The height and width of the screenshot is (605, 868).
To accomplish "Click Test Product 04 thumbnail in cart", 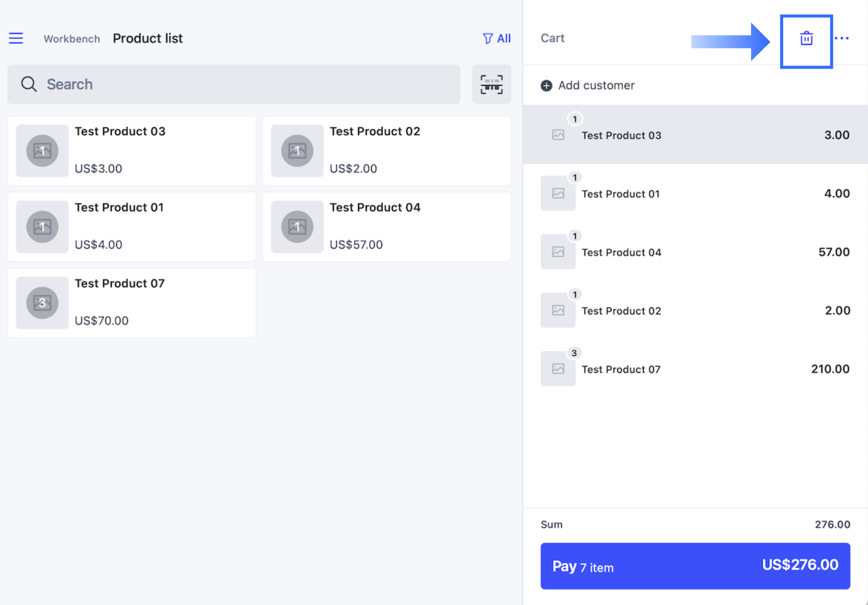I will coord(558,252).
